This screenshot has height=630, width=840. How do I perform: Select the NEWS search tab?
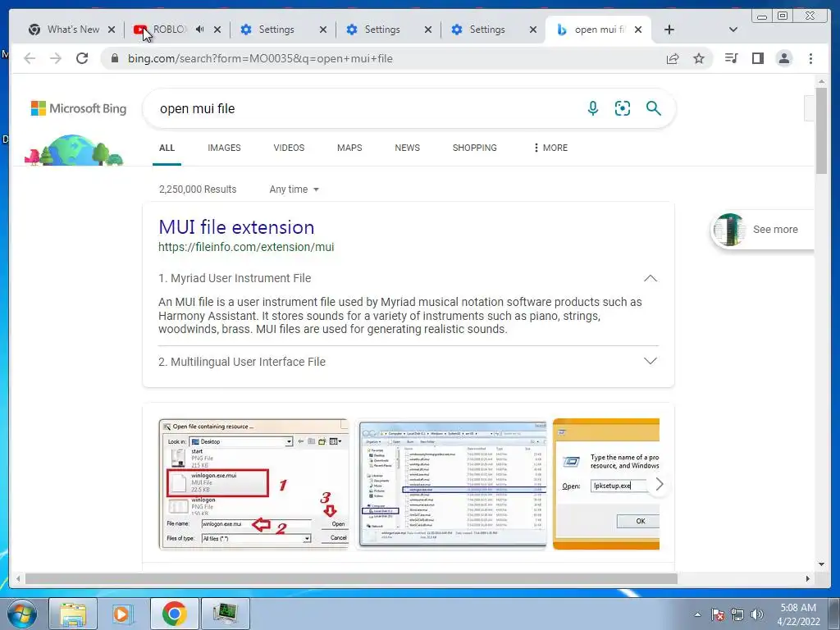(407, 148)
